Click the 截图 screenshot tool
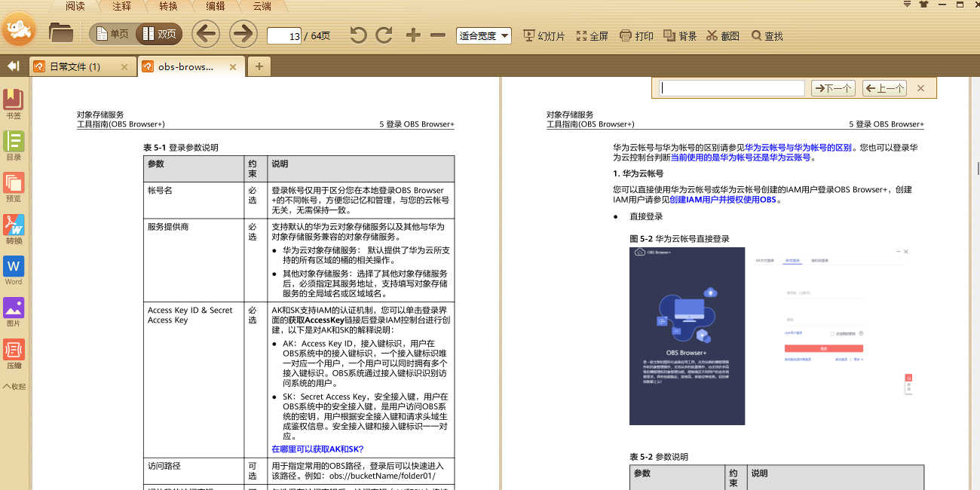This screenshot has height=490, width=980. click(x=723, y=35)
